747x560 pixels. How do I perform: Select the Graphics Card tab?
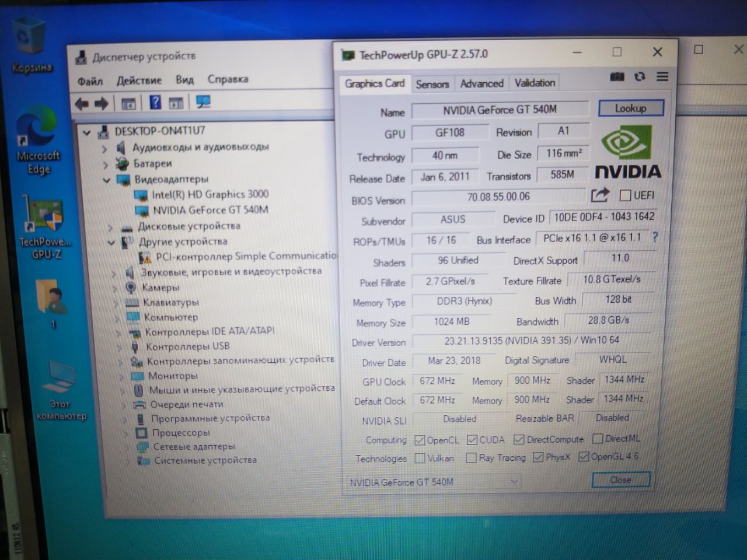tap(374, 83)
